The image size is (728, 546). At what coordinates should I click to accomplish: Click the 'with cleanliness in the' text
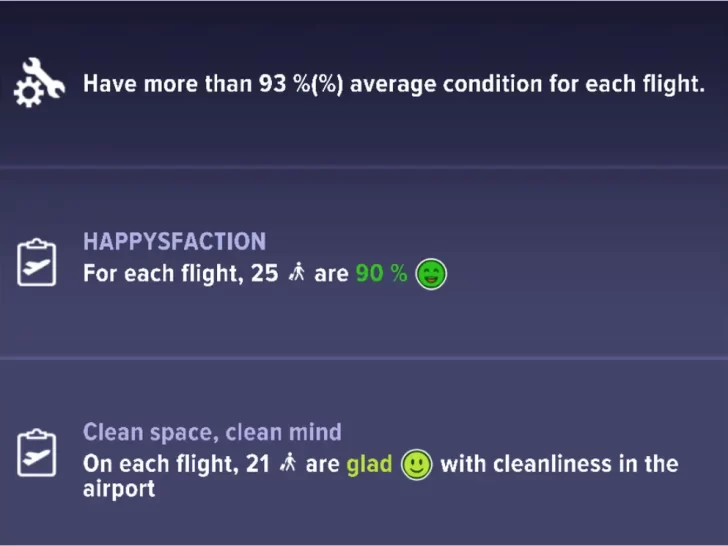click(x=559, y=464)
